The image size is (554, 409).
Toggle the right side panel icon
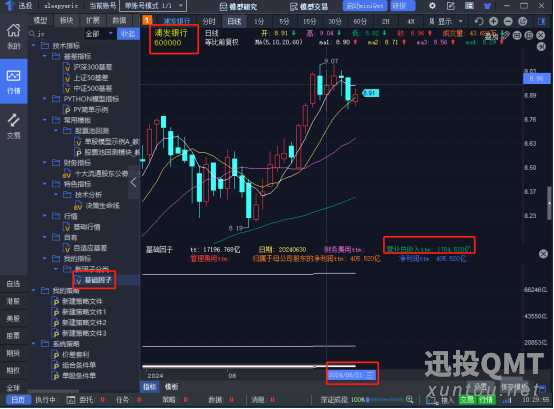click(x=541, y=22)
